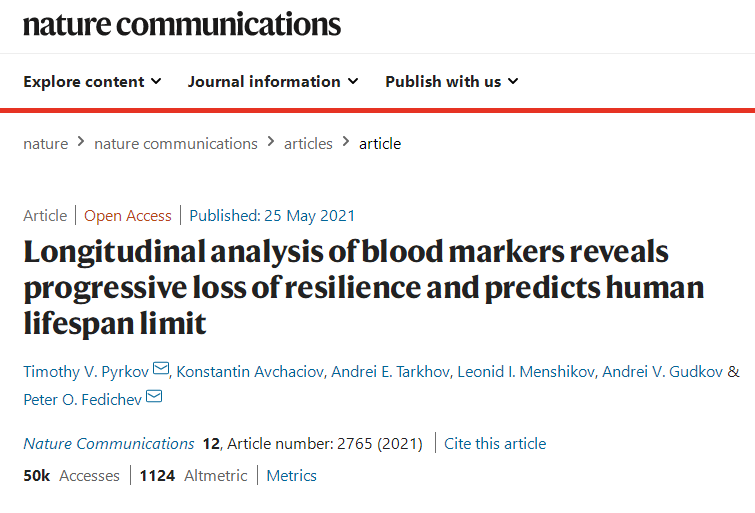
Task: View author Timothy V. Pyrkov's info
Action: point(85,372)
